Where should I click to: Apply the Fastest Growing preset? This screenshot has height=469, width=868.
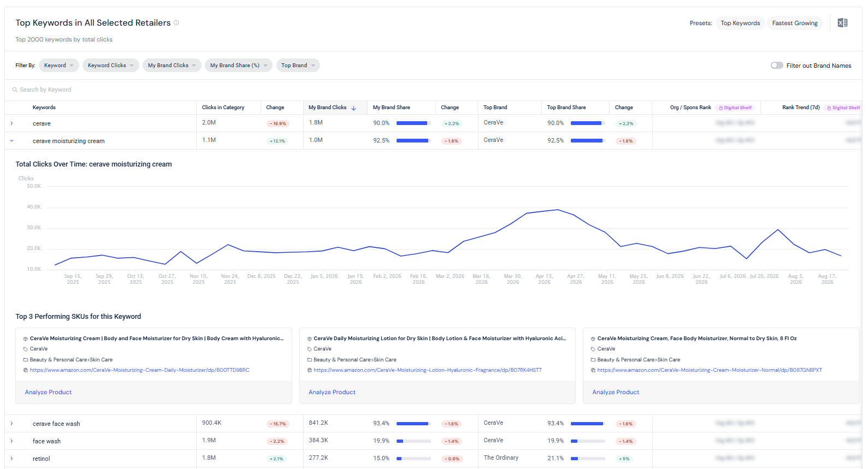pos(795,23)
